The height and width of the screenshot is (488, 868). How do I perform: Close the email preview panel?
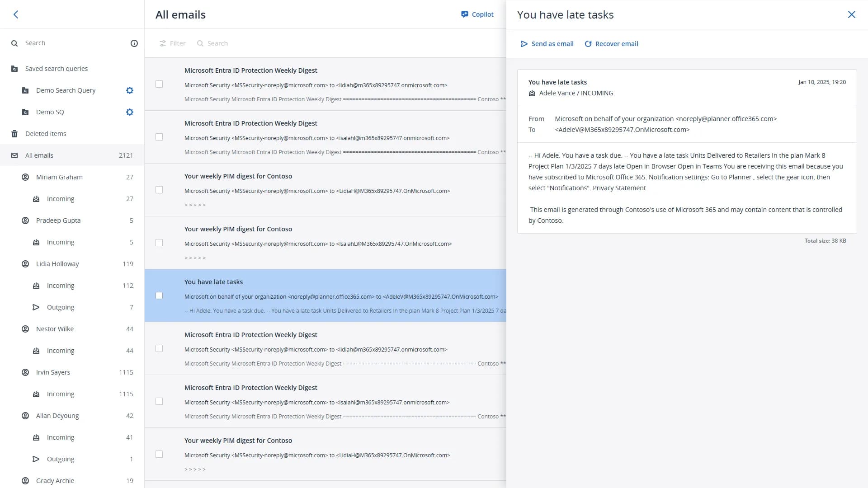point(851,14)
